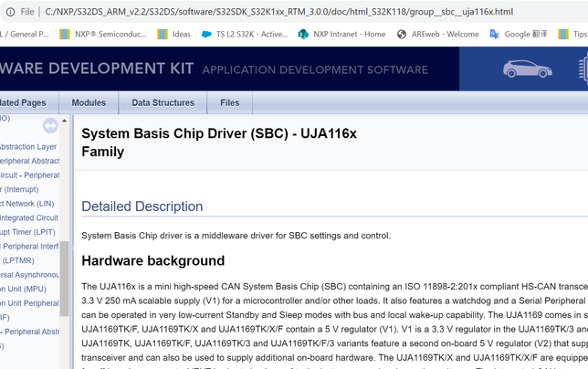Click the sentence about middleware driver for SBC
The image size is (588, 369).
point(236,236)
